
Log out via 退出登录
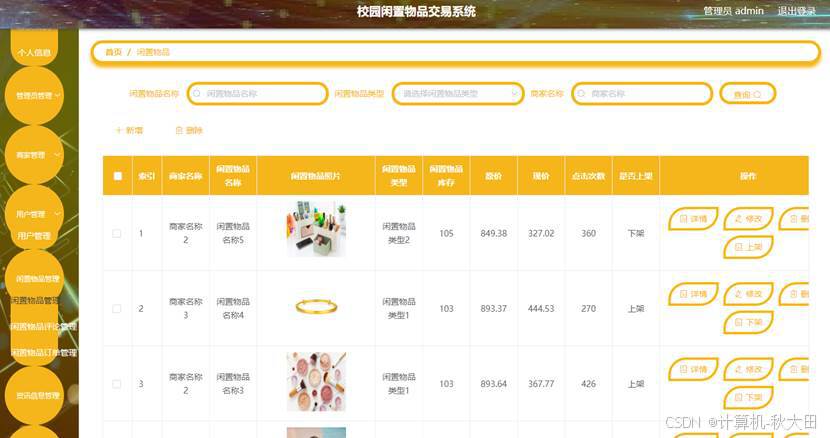pyautogui.click(x=796, y=11)
